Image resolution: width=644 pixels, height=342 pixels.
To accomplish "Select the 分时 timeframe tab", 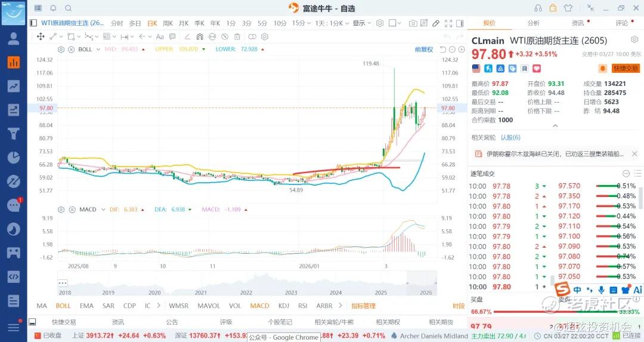I will (x=117, y=23).
